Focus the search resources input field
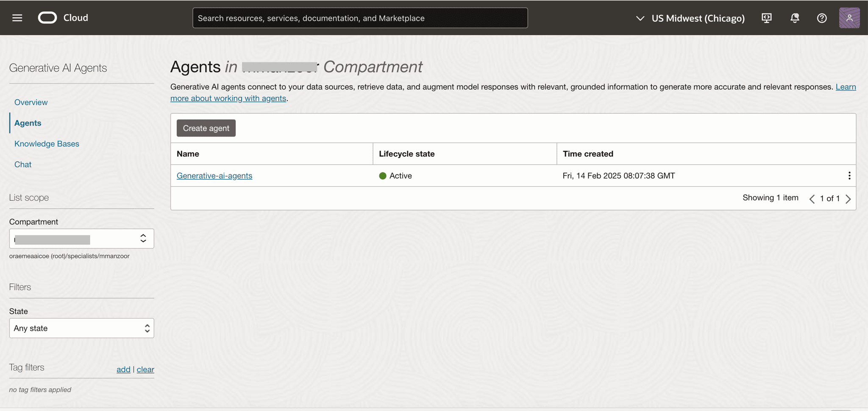The height and width of the screenshot is (411, 868). coord(360,18)
